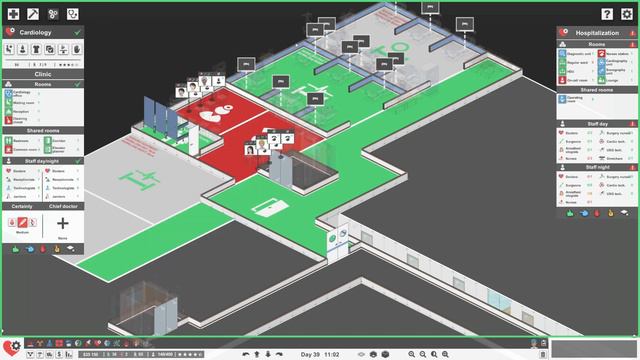The height and width of the screenshot is (360, 640).
Task: Collapse the Hospitalization Shared rooms section
Action: [x=597, y=90]
